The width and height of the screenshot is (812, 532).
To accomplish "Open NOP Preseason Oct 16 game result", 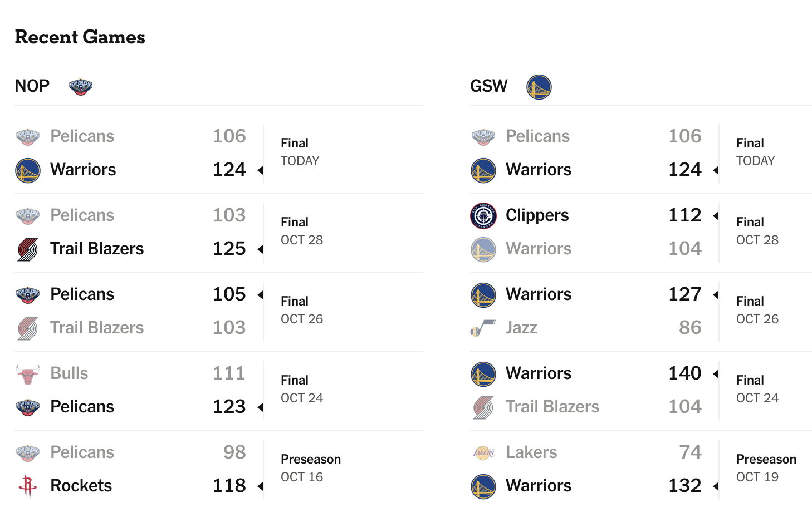I will click(x=311, y=468).
